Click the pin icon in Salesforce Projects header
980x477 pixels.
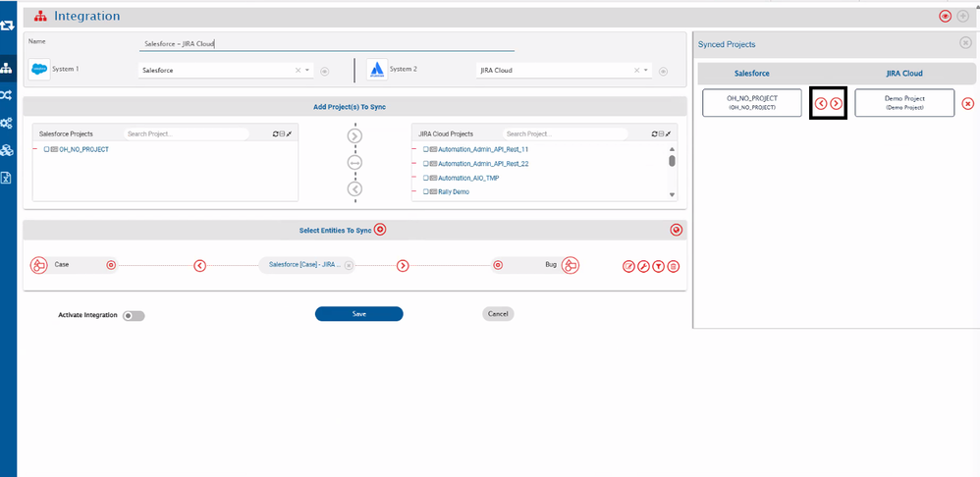pyautogui.click(x=290, y=134)
